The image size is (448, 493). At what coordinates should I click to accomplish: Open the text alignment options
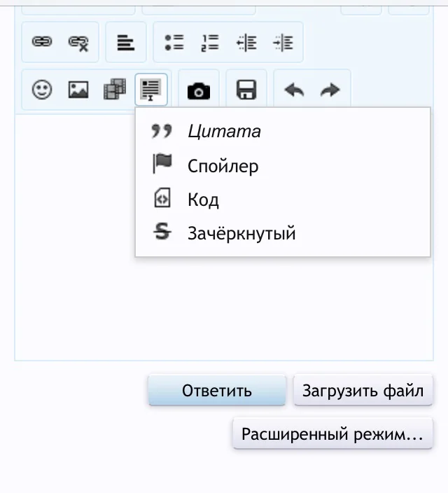click(126, 43)
